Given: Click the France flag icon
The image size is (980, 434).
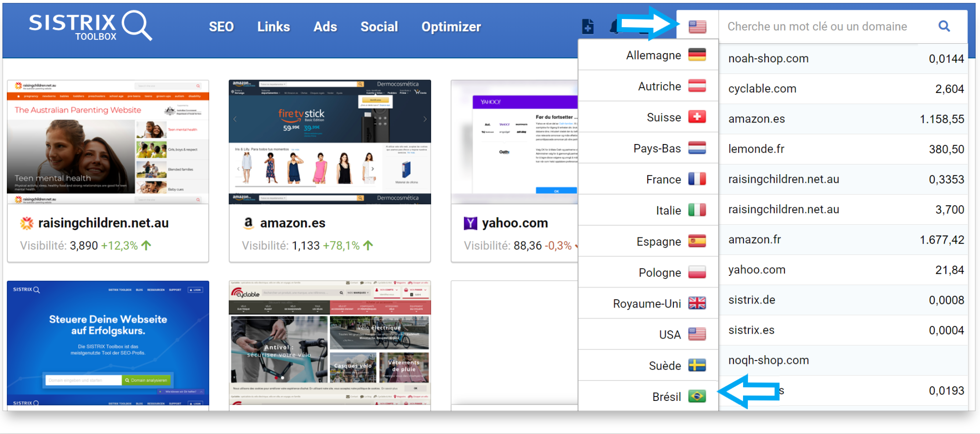Looking at the screenshot, I should coord(697,179).
